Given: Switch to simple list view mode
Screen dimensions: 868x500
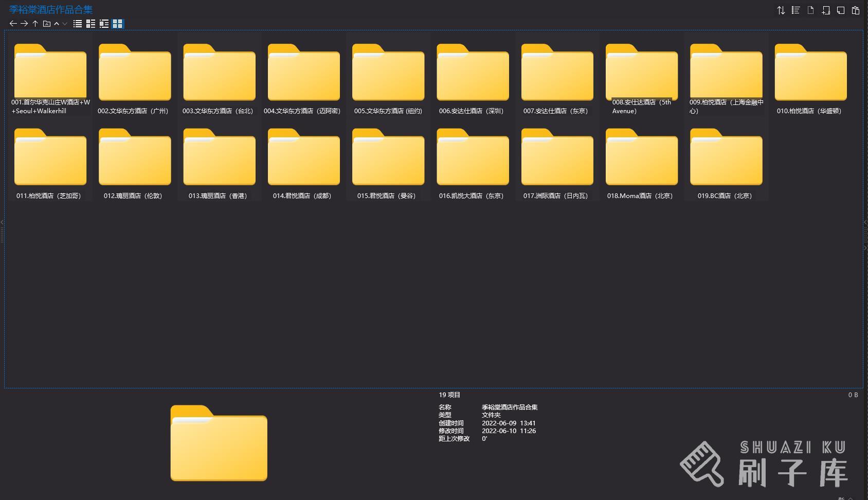Looking at the screenshot, I should pyautogui.click(x=78, y=24).
